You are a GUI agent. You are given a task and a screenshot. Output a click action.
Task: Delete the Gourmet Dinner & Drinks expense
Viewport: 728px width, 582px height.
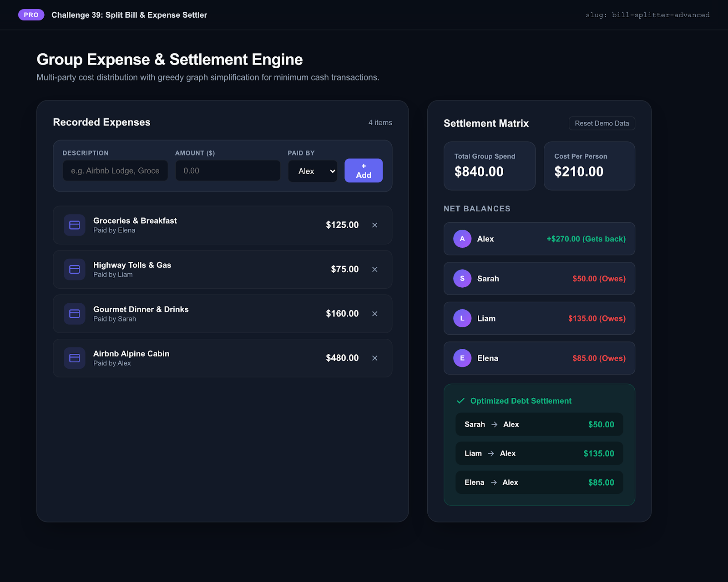(x=375, y=314)
